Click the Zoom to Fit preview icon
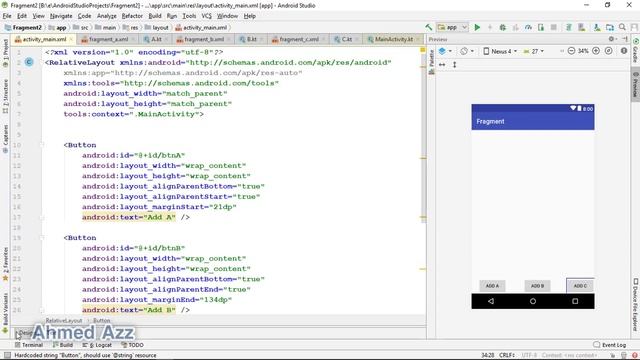The width and height of the screenshot is (640, 360). (609, 51)
